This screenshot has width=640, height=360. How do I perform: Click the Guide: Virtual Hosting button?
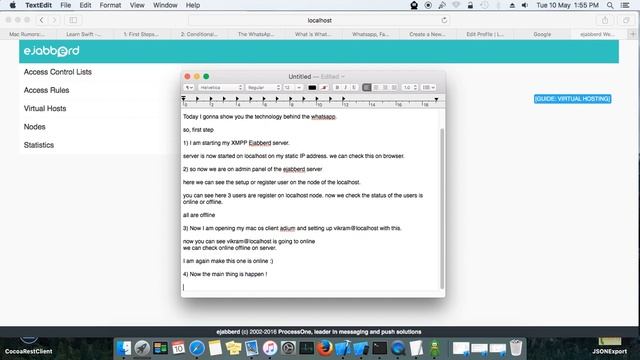[x=572, y=99]
